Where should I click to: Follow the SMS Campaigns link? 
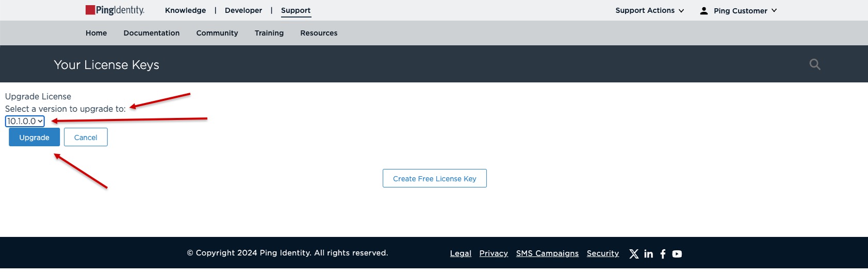547,253
